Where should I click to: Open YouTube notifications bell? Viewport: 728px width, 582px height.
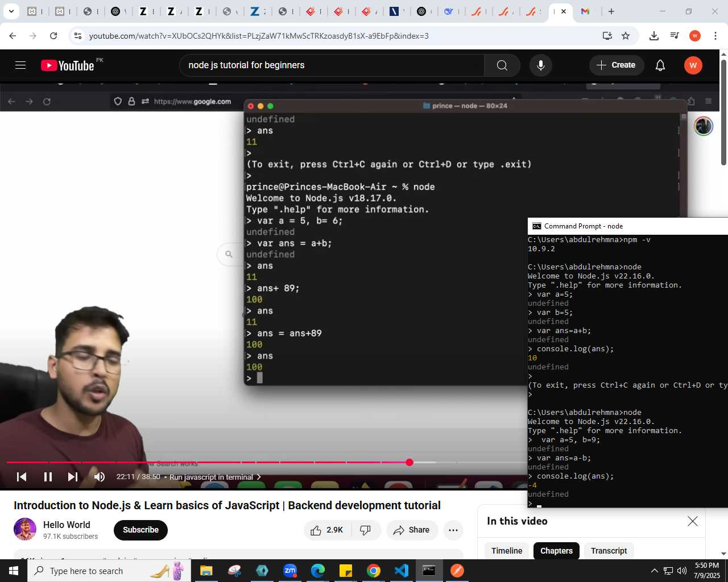click(x=660, y=65)
